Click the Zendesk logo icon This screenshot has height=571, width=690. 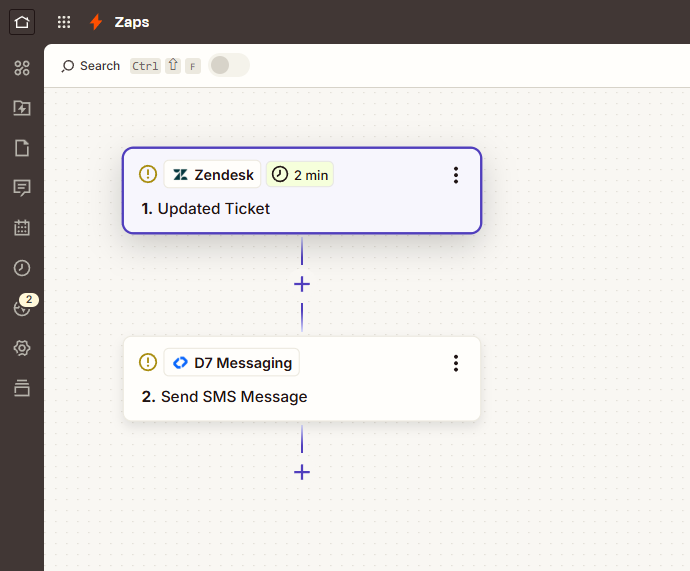[x=180, y=175]
